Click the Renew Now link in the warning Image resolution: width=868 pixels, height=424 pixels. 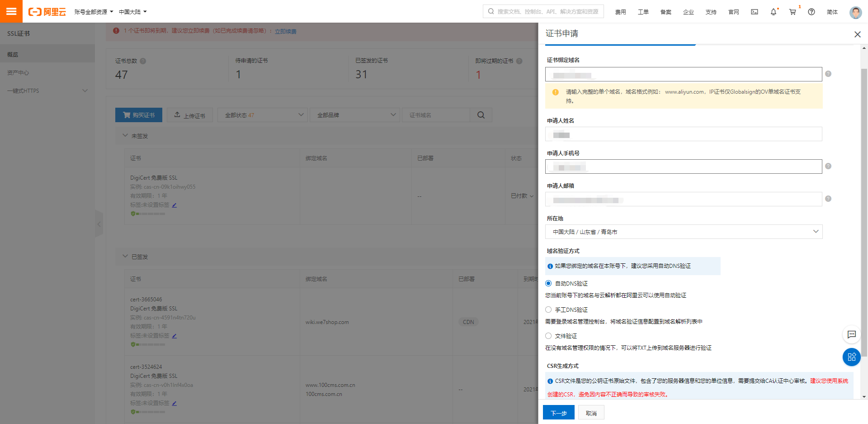(286, 31)
